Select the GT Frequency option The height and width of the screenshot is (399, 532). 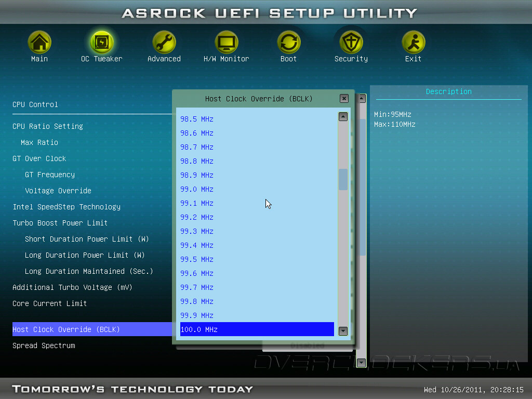coord(50,175)
